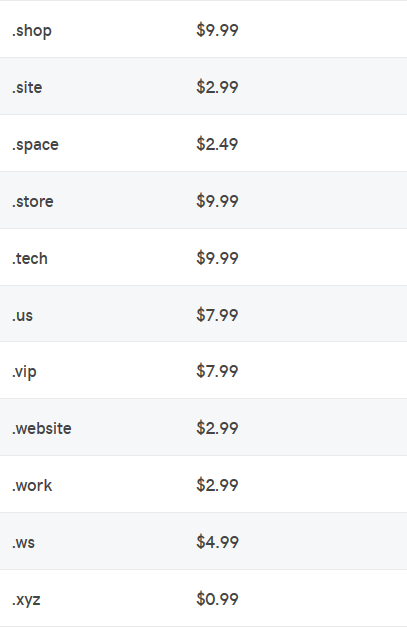The image size is (407, 629).
Task: Click the .work domain extension
Action: tap(32, 485)
